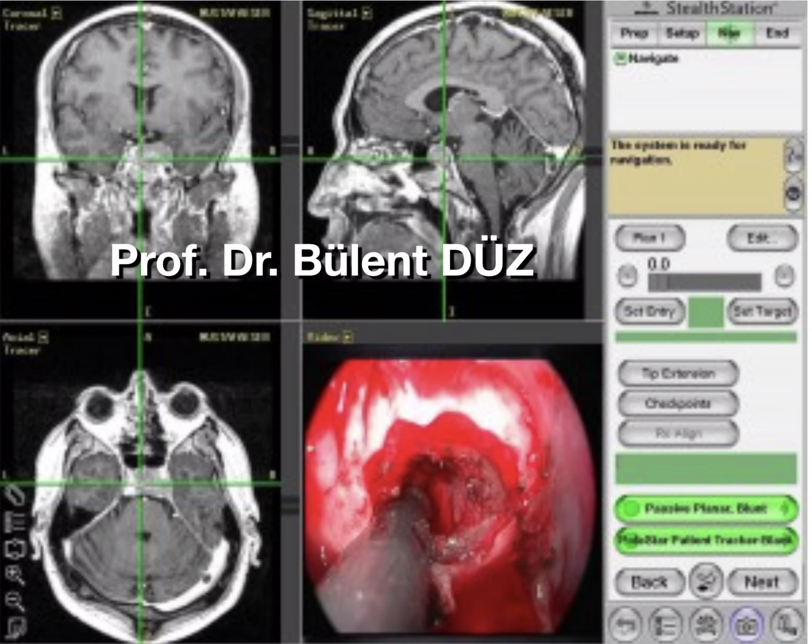Toggle the Patient Tracker status button

pyautogui.click(x=706, y=540)
